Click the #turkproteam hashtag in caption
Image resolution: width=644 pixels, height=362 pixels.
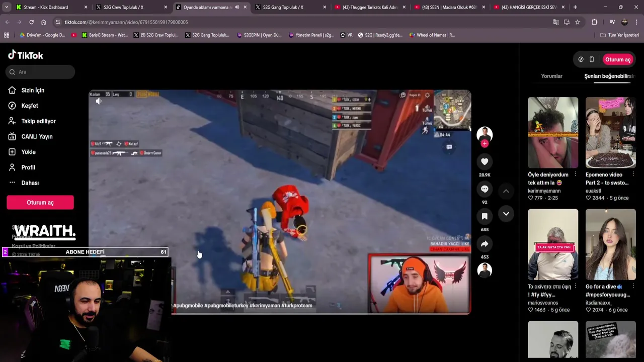pyautogui.click(x=297, y=305)
